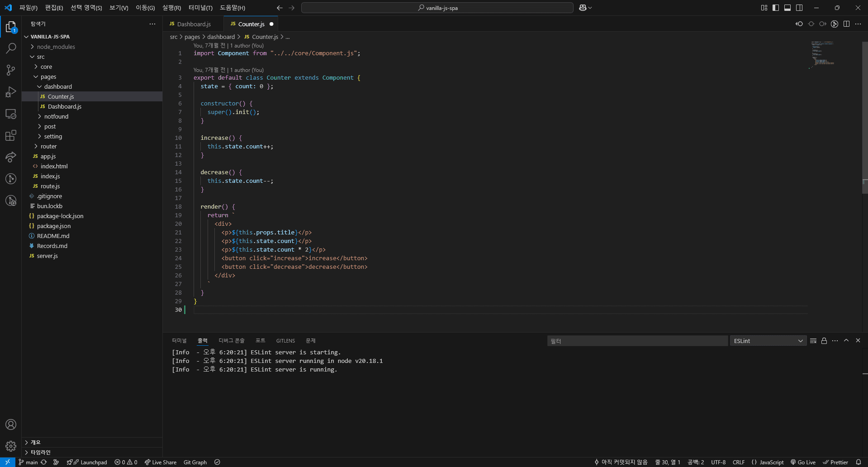Screen dimensions: 868x467
Task: Open the ESLint output channel dropdown
Action: pos(768,341)
